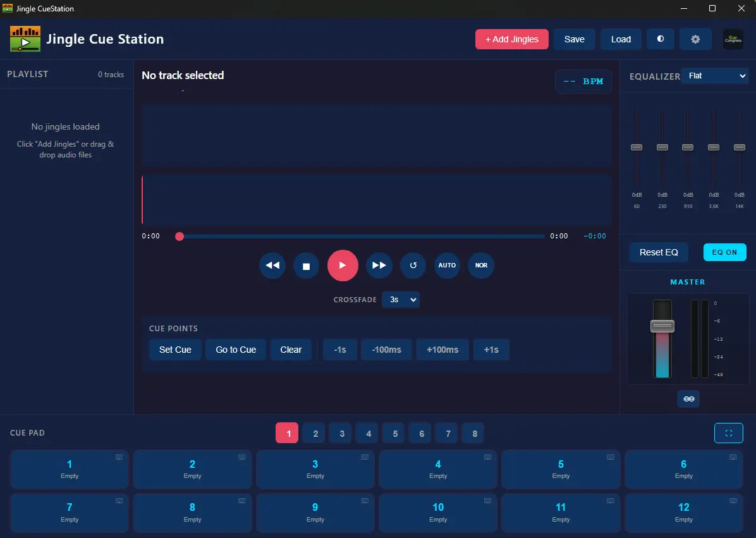Toggle the NOR mode button
This screenshot has width=756, height=538.
click(x=481, y=266)
